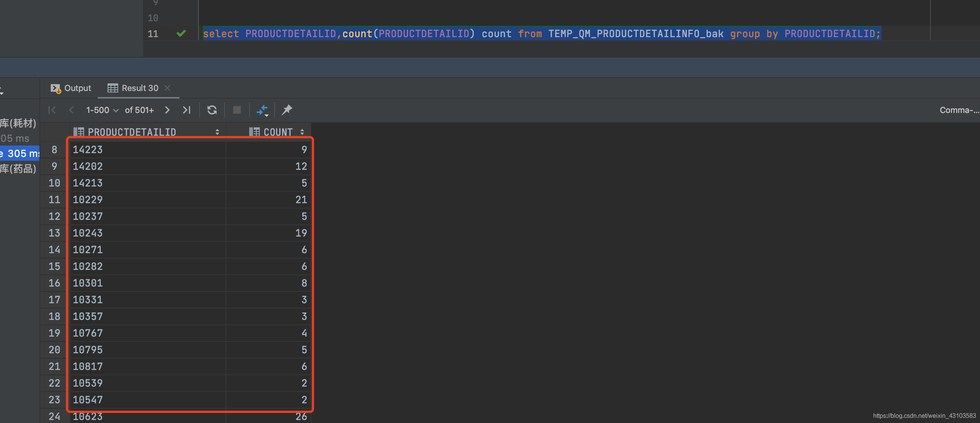Click the Result 30 table icon
The height and width of the screenshot is (423, 980).
(x=112, y=88)
